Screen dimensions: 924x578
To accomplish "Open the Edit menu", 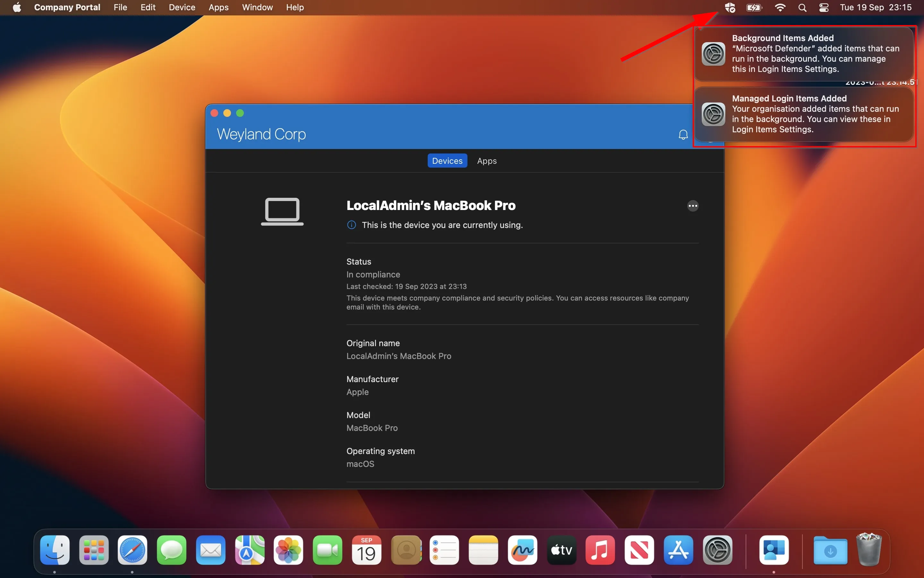I will coord(148,8).
